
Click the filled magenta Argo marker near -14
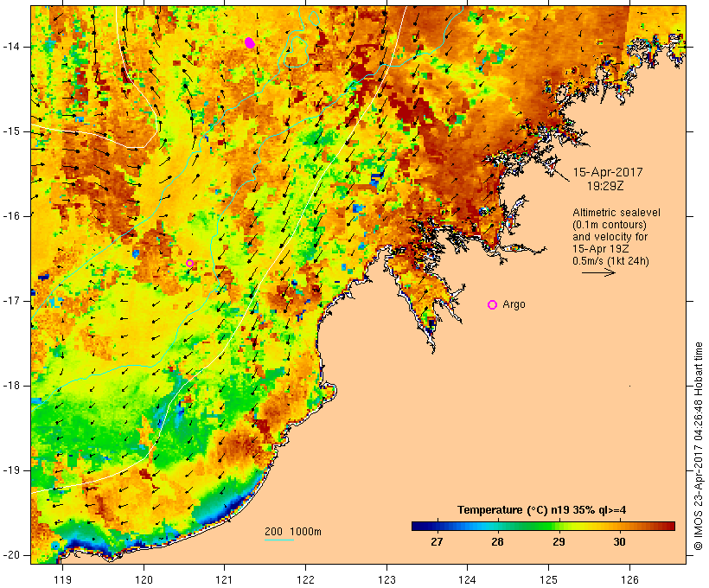250,43
